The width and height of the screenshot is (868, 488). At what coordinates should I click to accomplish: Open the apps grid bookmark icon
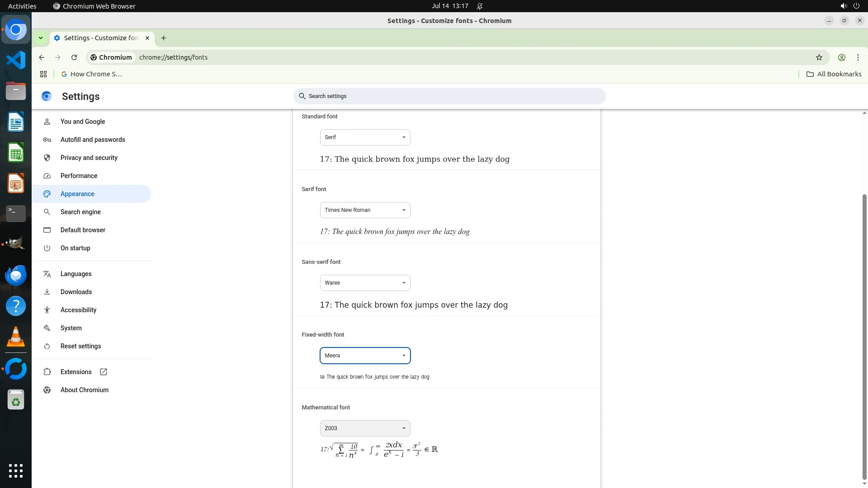tap(43, 74)
